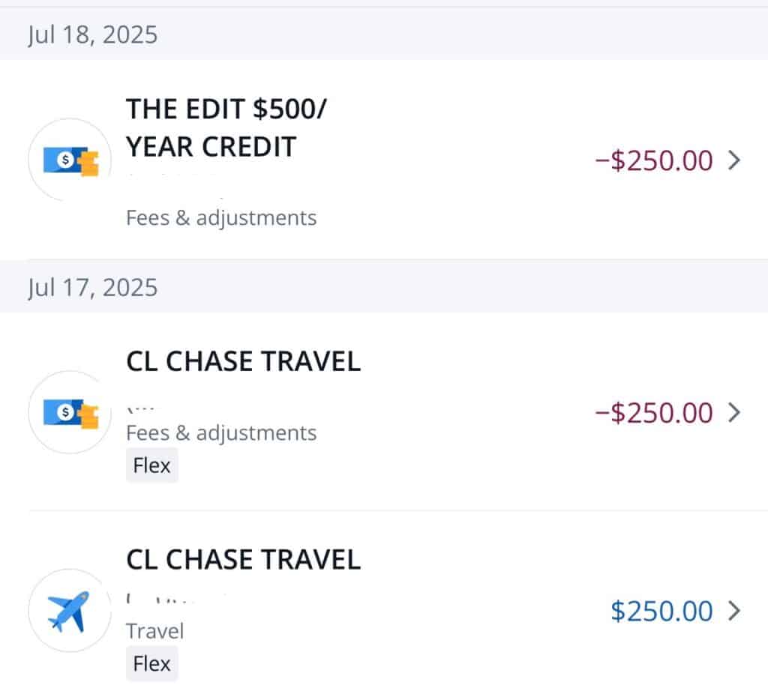Open details via chevron on THE EDIT credit
This screenshot has width=768, height=700.
(734, 160)
